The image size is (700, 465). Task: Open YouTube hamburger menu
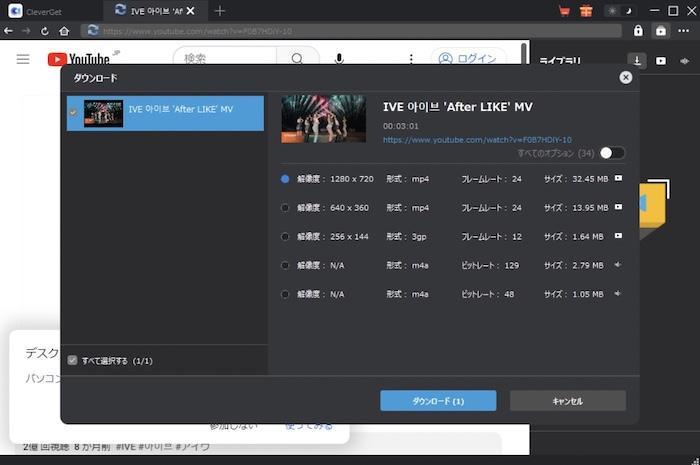[23, 59]
